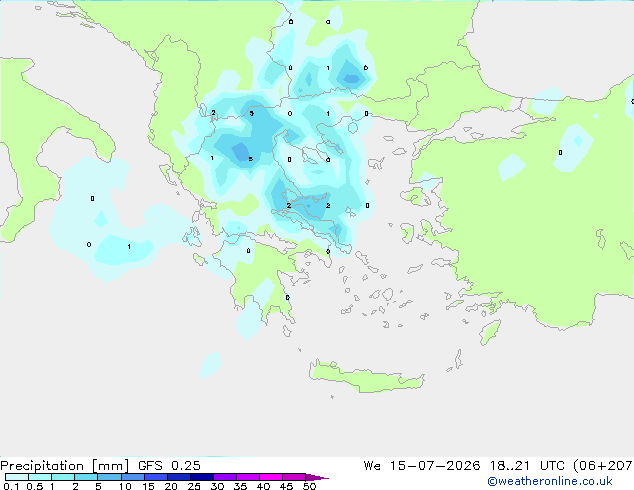This screenshot has height=490, width=634.
Task: Click the '50' legend scale label
Action: (x=309, y=486)
